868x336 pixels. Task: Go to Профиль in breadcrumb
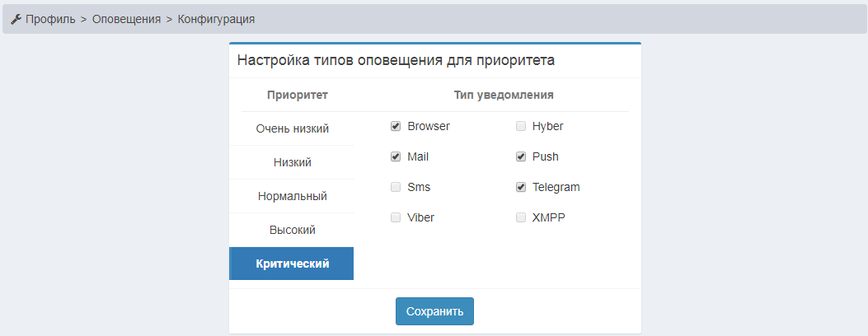click(x=49, y=19)
